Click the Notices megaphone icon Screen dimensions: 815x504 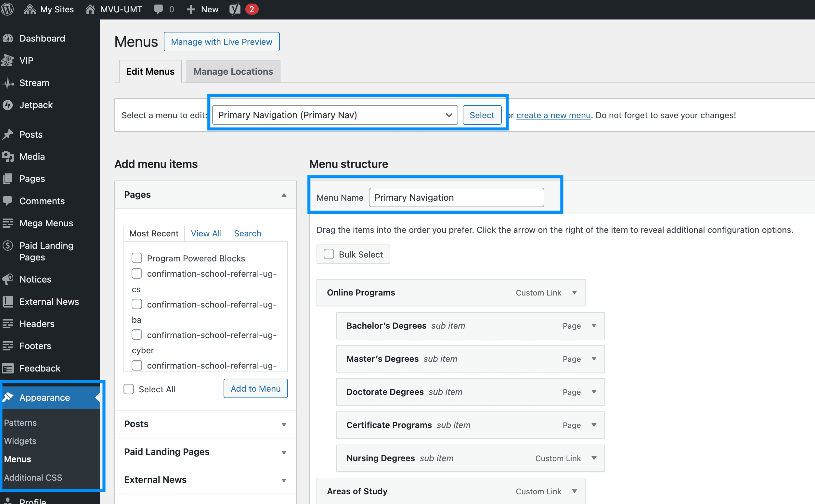click(x=8, y=279)
